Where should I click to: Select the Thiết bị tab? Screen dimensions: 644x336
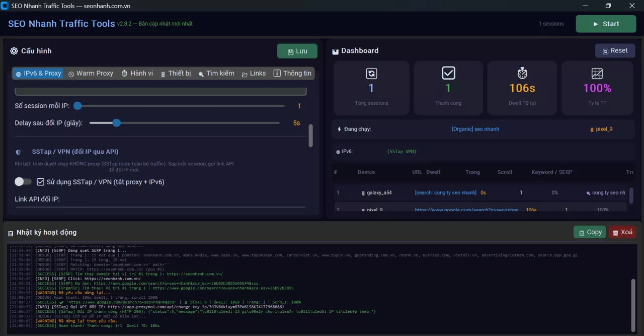coord(176,74)
